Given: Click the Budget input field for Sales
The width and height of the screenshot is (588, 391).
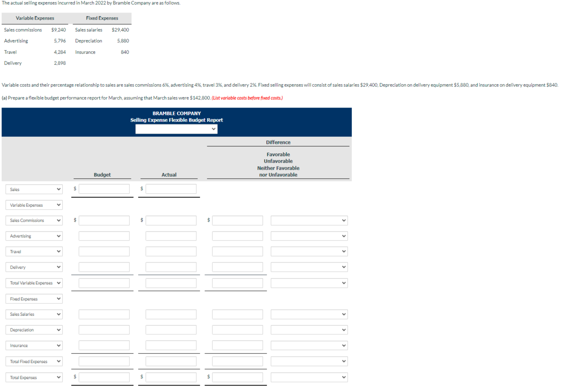Looking at the screenshot, I should (x=104, y=188).
